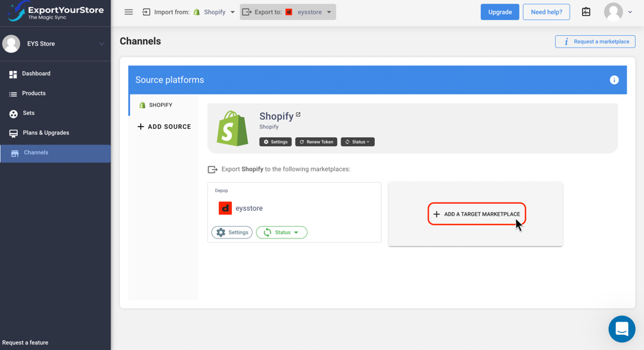
Task: Select Channels in the sidebar
Action: pos(56,153)
